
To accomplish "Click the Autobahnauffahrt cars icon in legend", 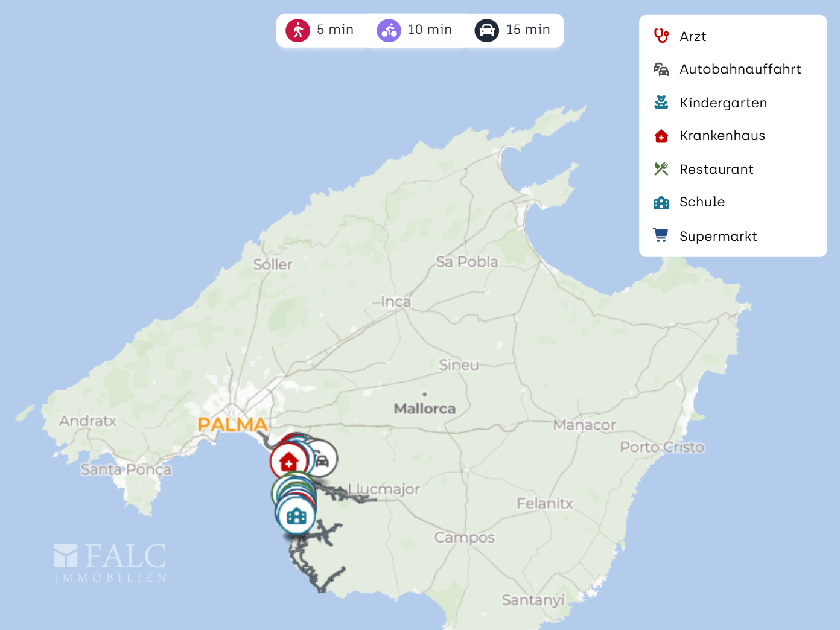I will [661, 69].
